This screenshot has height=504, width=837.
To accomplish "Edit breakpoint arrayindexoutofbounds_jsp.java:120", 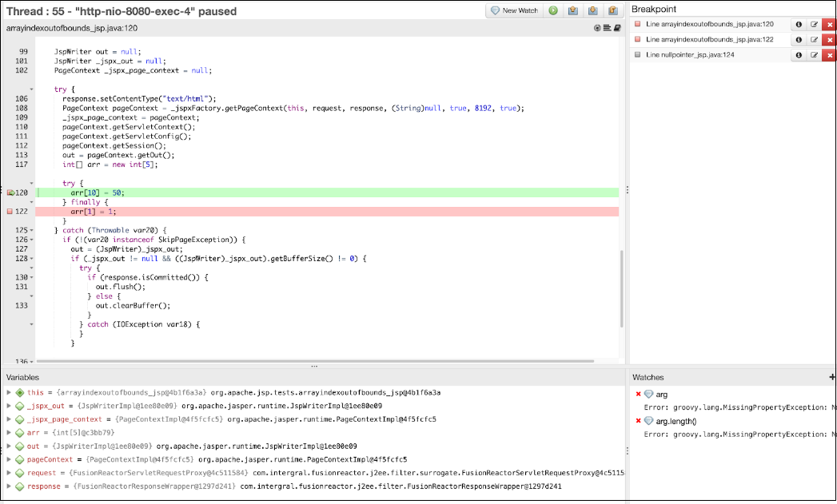I will (814, 24).
